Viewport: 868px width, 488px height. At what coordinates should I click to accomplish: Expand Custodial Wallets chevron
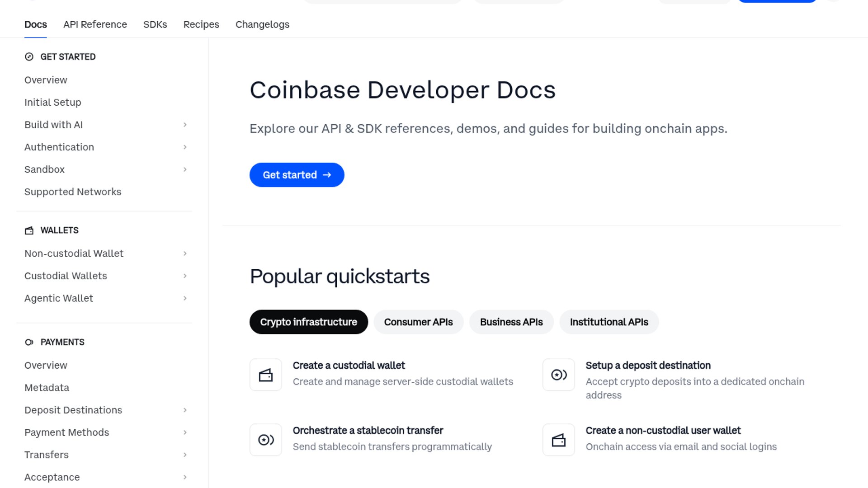click(x=185, y=276)
